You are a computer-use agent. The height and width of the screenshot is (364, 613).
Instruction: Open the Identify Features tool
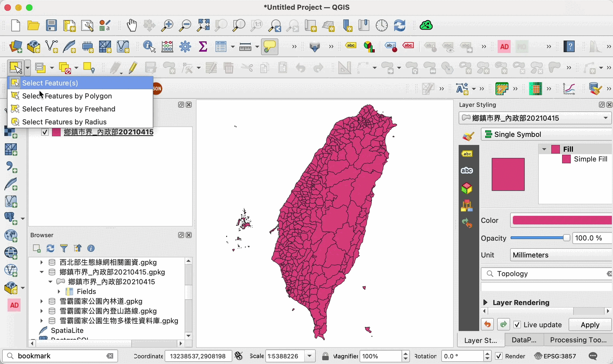pos(149,47)
